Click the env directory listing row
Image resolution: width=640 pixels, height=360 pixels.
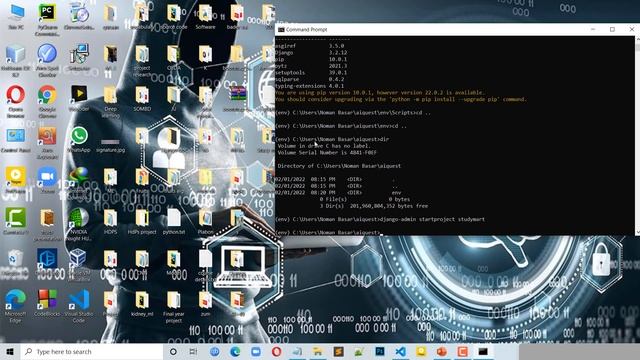338,192
